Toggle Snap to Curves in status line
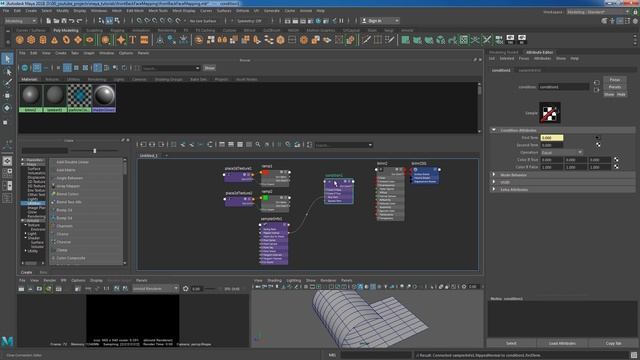Viewport: 640px width, 360px height. (147, 20)
